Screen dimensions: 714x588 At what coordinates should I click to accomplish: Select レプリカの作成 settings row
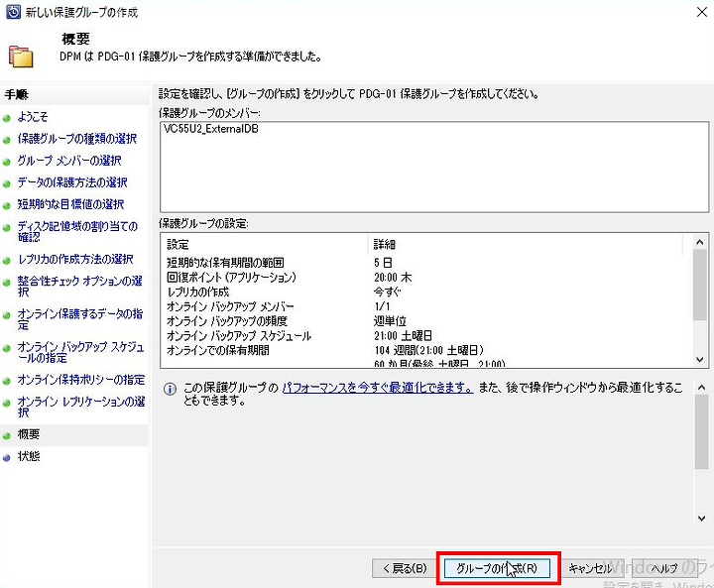[x=197, y=292]
